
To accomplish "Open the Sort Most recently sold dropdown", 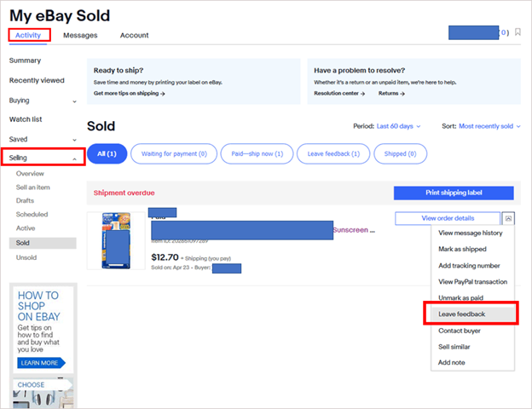I will tap(489, 126).
